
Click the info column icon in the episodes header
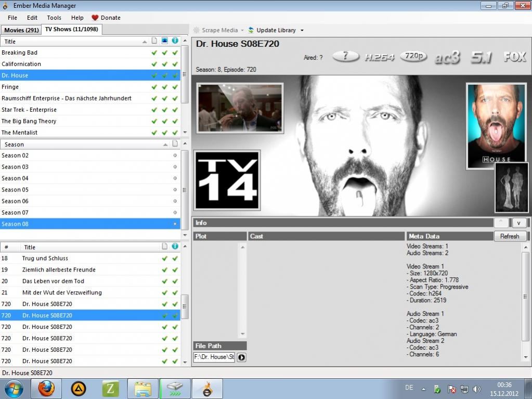[x=175, y=247]
